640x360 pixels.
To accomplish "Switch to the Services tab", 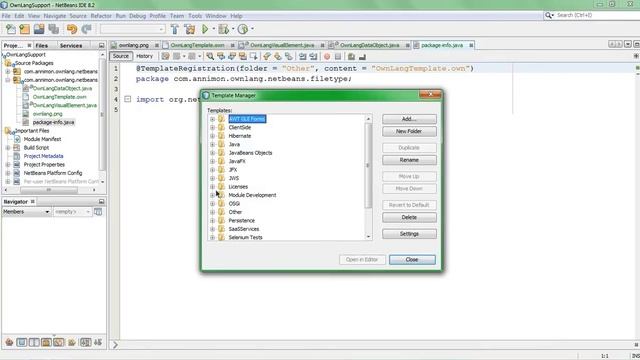I will coord(71,45).
